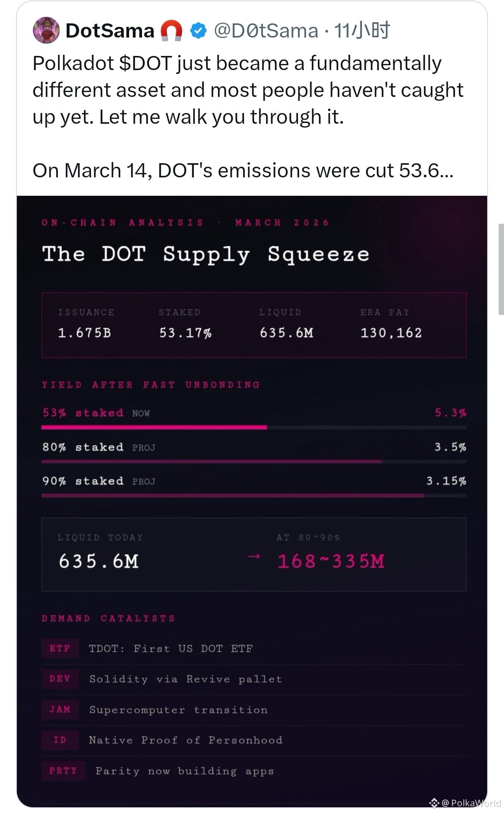Click the 80% staked PROJ bar
504x813 pixels.
pos(254,461)
